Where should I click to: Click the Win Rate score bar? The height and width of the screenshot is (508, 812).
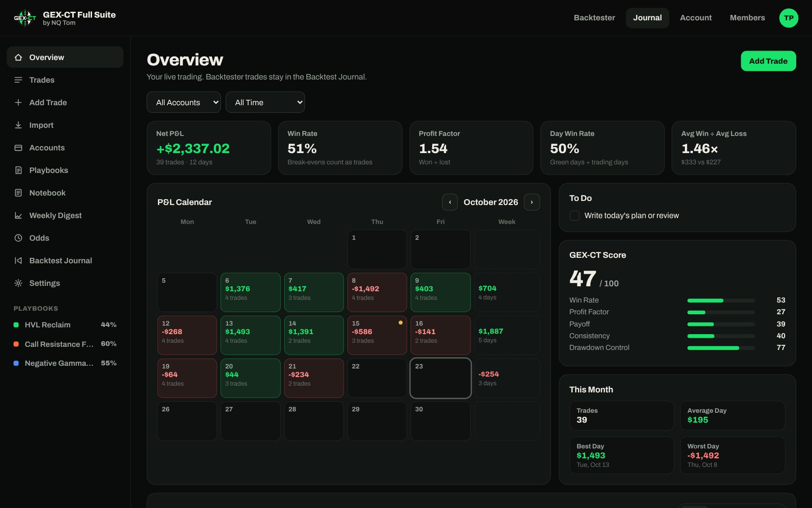(721, 300)
